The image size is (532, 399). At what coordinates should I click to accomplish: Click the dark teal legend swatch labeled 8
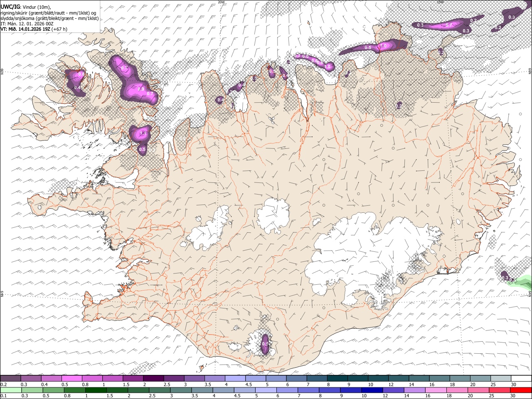tap(337, 378)
